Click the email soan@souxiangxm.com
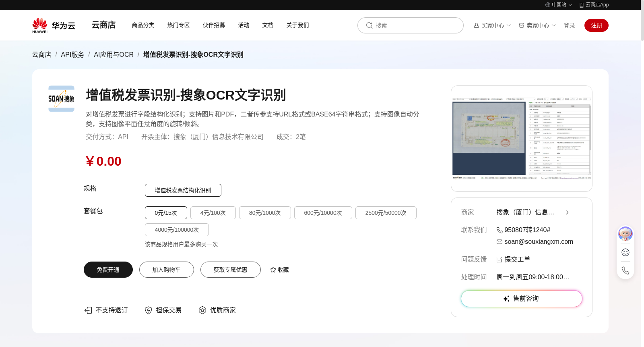 (539, 242)
